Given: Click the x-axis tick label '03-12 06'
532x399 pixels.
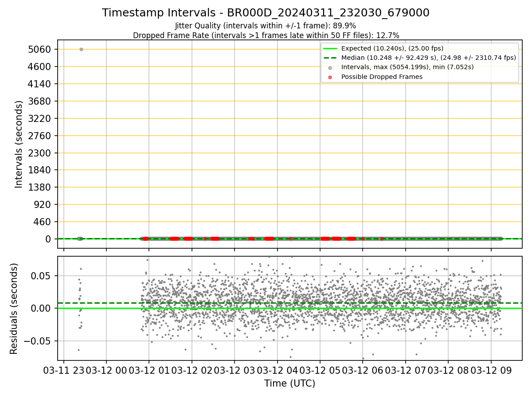Looking at the screenshot, I should click(363, 370).
